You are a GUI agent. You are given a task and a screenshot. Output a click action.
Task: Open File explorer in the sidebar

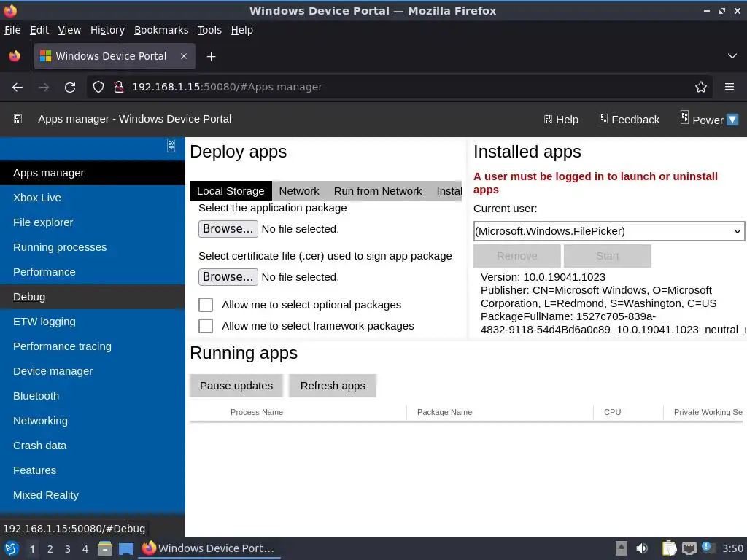(x=93, y=222)
